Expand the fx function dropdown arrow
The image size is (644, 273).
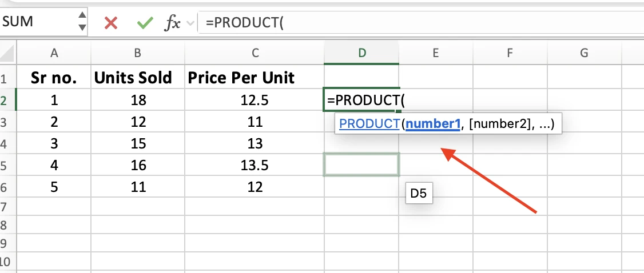190,23
